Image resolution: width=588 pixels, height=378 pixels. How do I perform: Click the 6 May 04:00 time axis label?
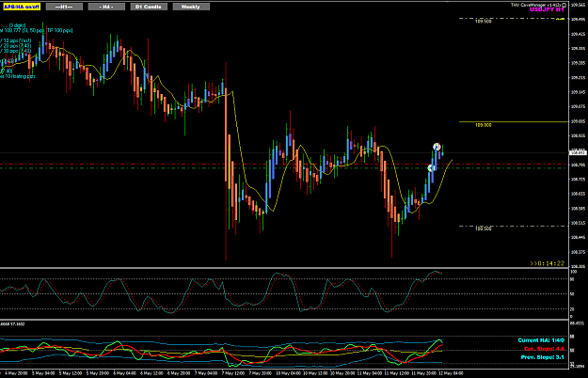coord(125,373)
